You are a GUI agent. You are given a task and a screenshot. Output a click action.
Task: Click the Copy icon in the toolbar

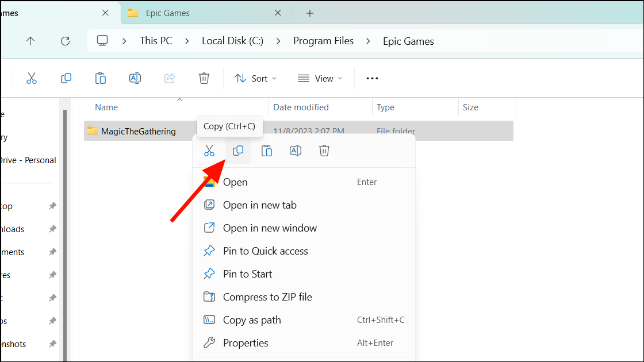(x=66, y=78)
